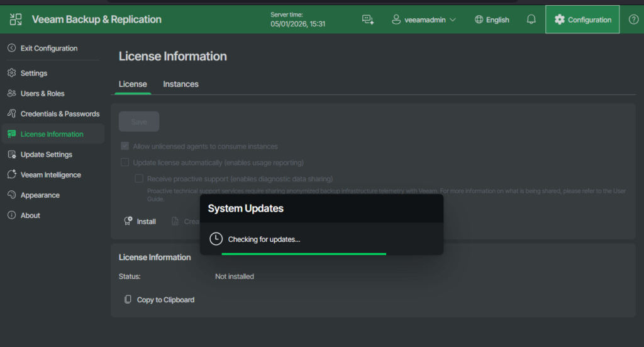644x347 pixels.
Task: Click the Checking for updates progress bar
Action: click(304, 254)
